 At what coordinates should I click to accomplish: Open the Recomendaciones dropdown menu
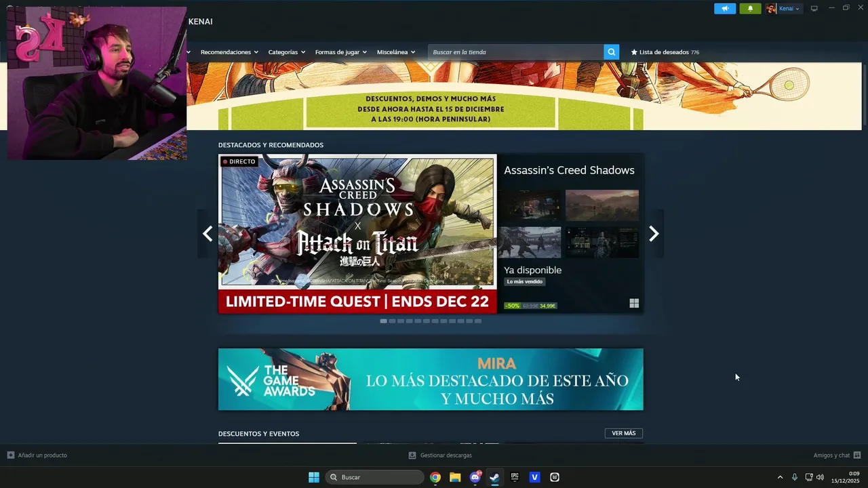pos(230,52)
